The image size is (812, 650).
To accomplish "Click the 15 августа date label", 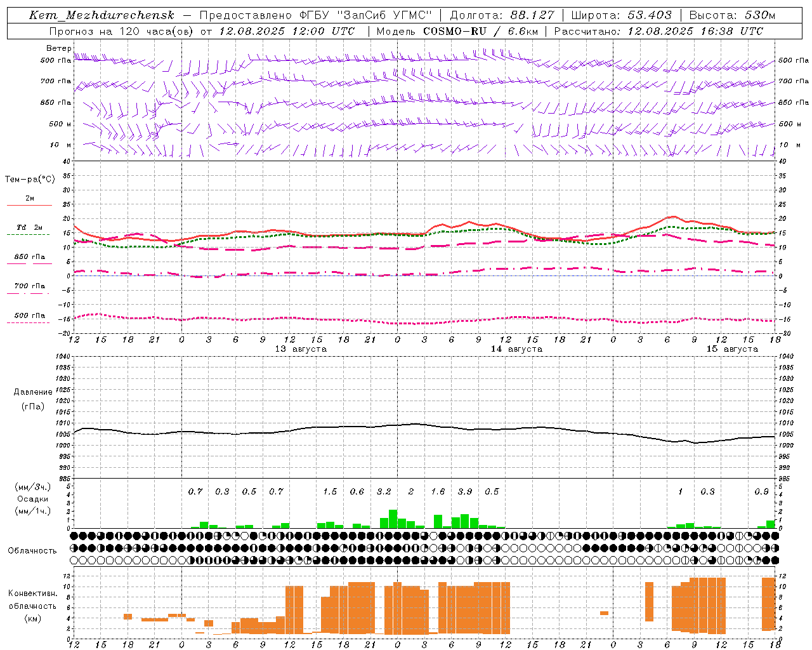I will pyautogui.click(x=732, y=349).
